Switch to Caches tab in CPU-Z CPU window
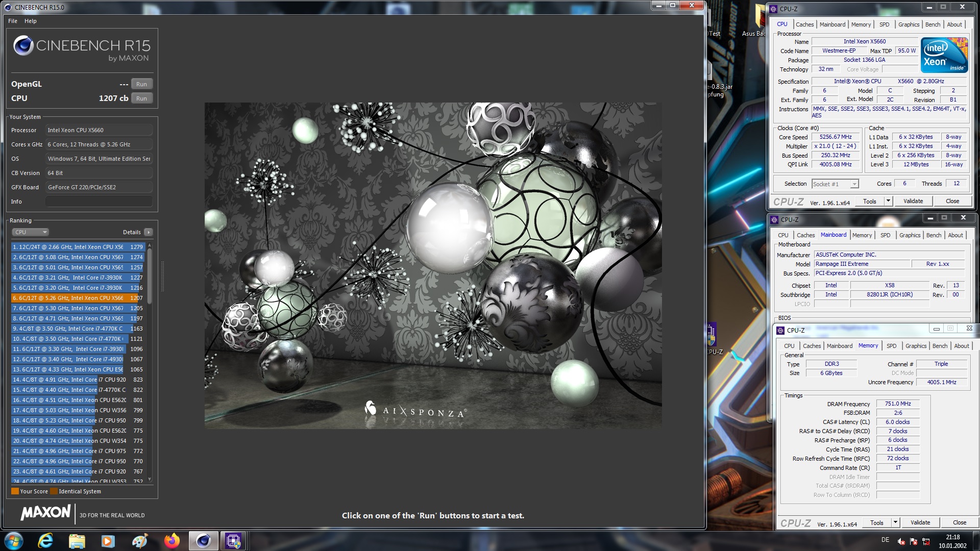Screen dimensions: 980x551 pos(805,24)
